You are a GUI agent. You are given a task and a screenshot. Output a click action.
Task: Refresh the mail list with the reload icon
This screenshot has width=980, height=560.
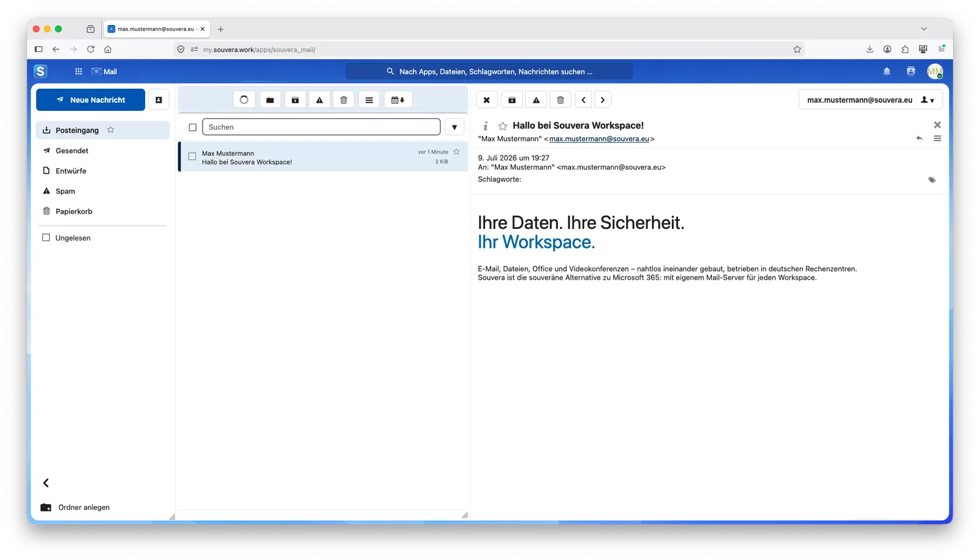coord(244,100)
